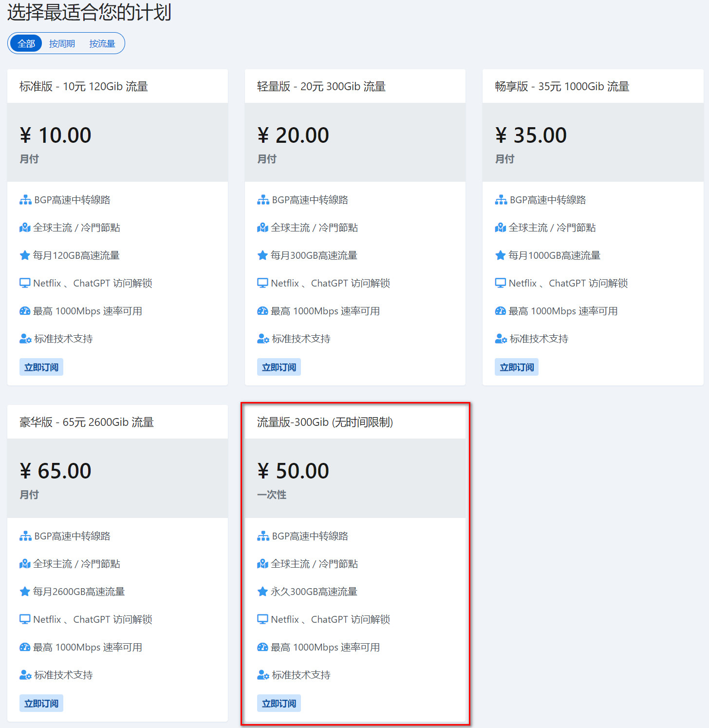Click monitor icon in 畅享版 Netflix row
This screenshot has width=709, height=728.
pos(500,284)
